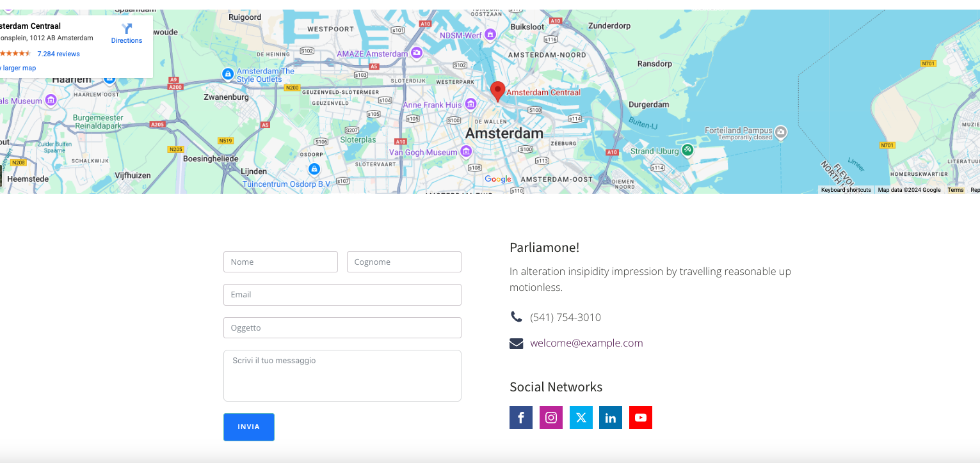
Task: Open Google Maps Terms link
Action: click(955, 190)
